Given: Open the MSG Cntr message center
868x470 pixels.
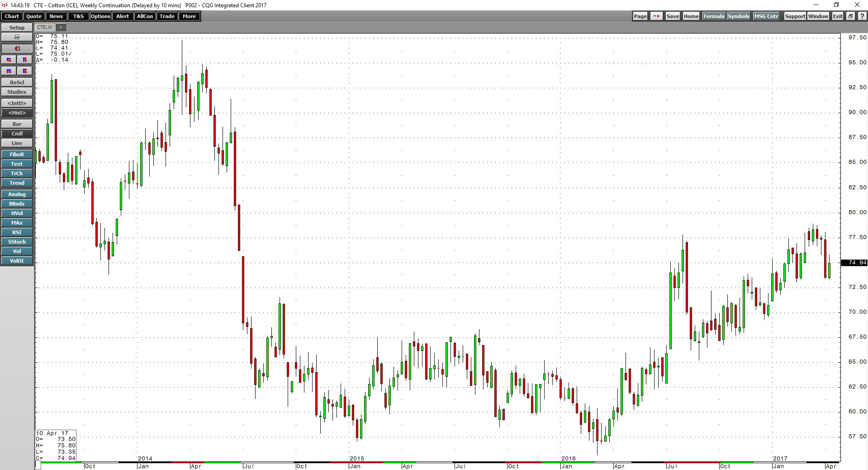Looking at the screenshot, I should (x=766, y=16).
